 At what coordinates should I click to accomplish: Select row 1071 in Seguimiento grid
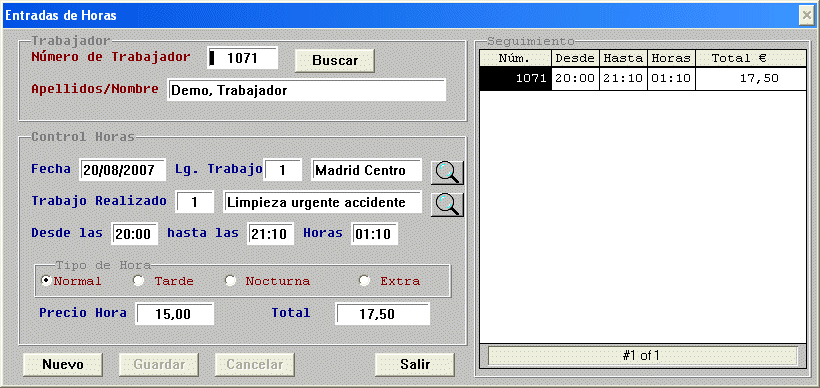click(x=643, y=79)
